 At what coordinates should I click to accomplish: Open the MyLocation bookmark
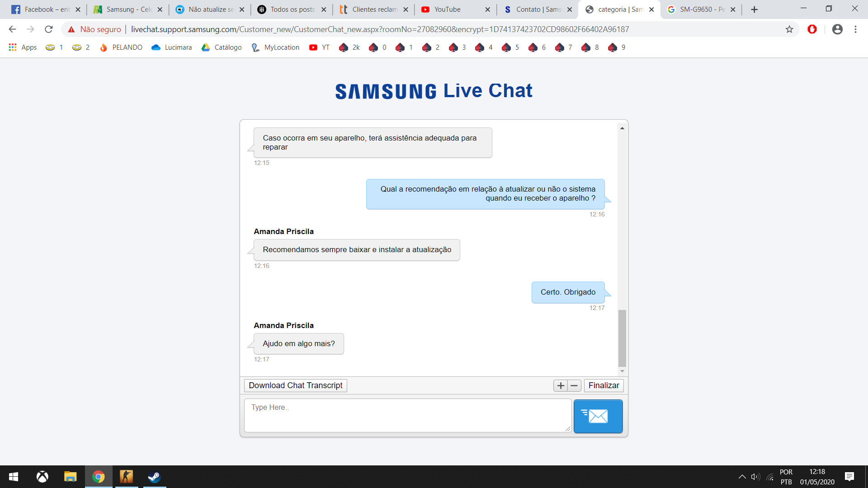275,47
